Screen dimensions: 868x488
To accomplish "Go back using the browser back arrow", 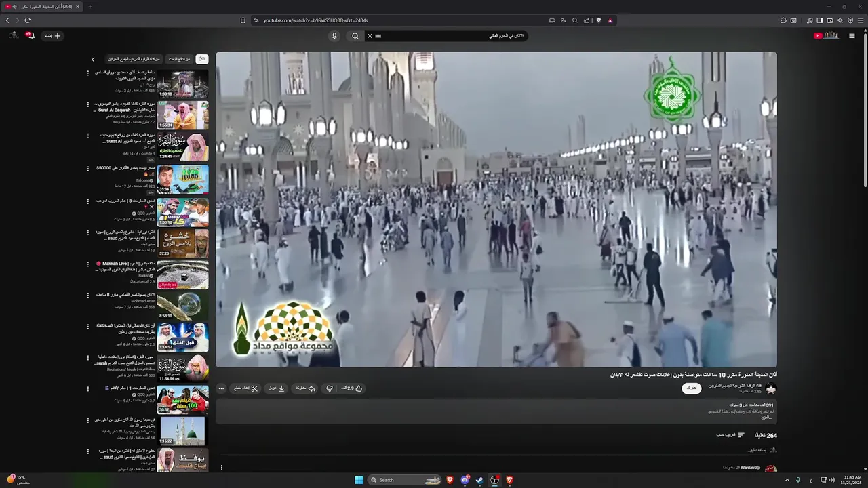I will 7,20.
